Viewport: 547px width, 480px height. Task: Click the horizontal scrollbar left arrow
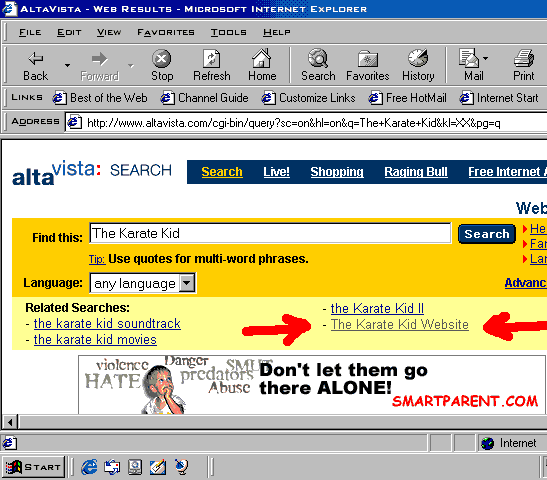10,422
